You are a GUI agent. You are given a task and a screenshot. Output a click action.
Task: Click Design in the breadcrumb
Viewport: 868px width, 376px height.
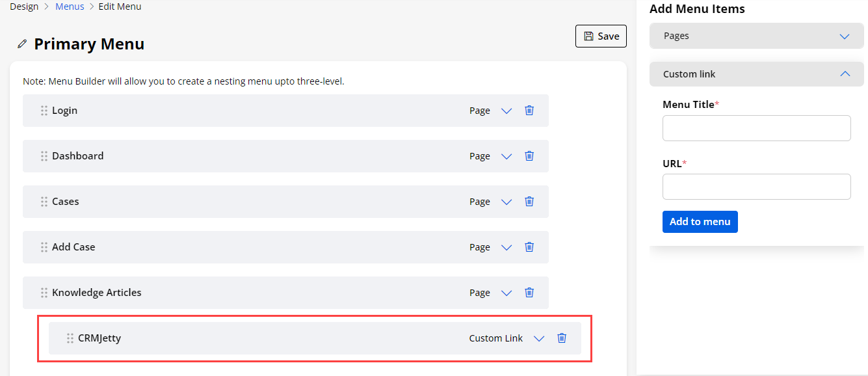pos(24,7)
